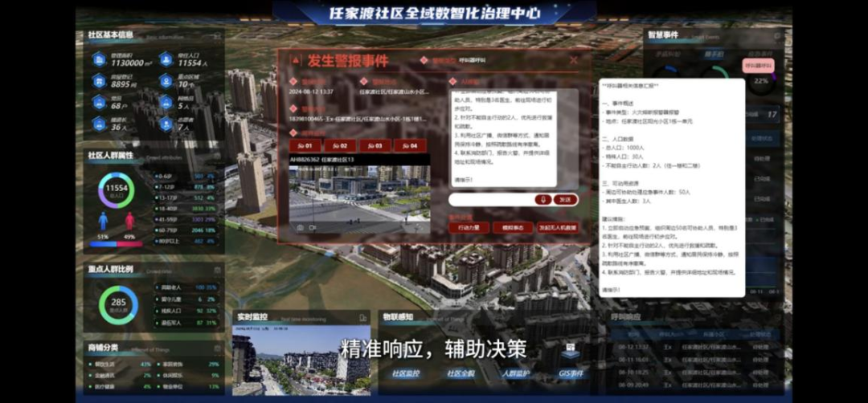Click the video record icon under feed

point(313,227)
